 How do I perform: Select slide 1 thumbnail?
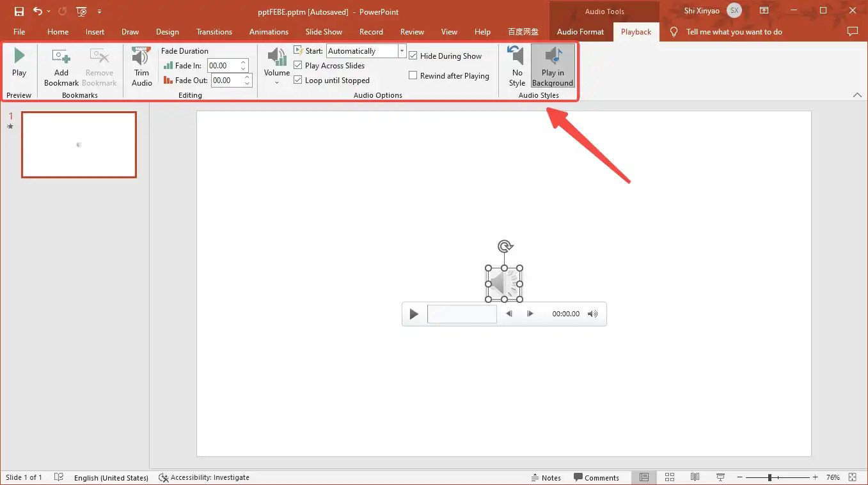tap(79, 144)
